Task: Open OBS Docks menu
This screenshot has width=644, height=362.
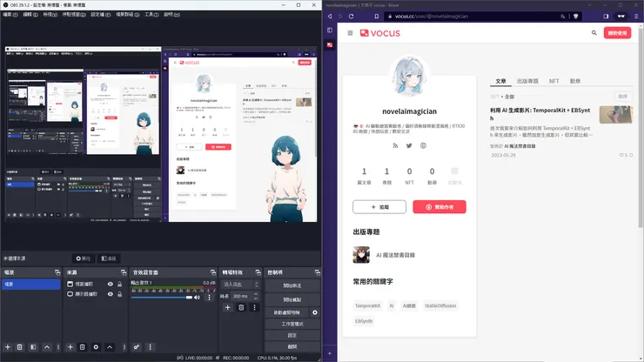Action: click(x=74, y=15)
